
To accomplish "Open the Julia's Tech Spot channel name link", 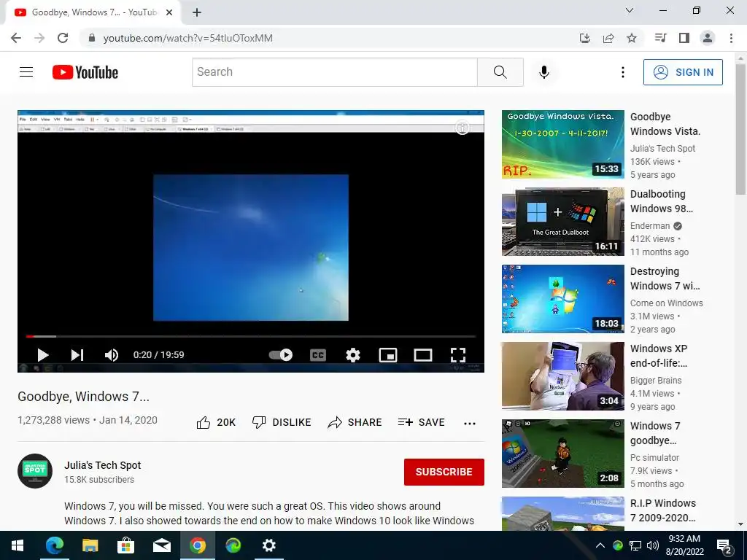I will (x=103, y=465).
